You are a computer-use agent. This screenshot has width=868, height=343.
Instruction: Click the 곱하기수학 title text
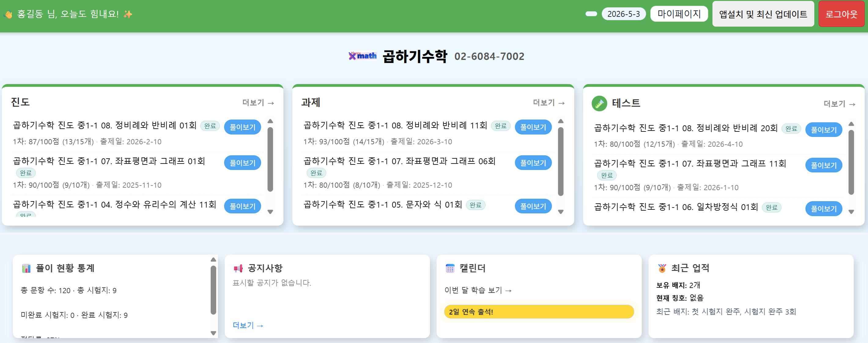click(x=415, y=56)
